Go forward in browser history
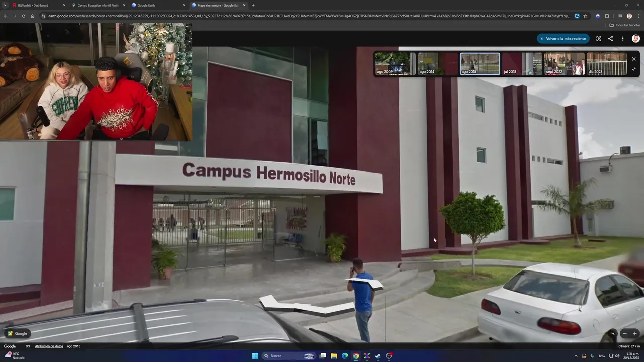The height and width of the screenshot is (362, 644). pyautogui.click(x=14, y=16)
